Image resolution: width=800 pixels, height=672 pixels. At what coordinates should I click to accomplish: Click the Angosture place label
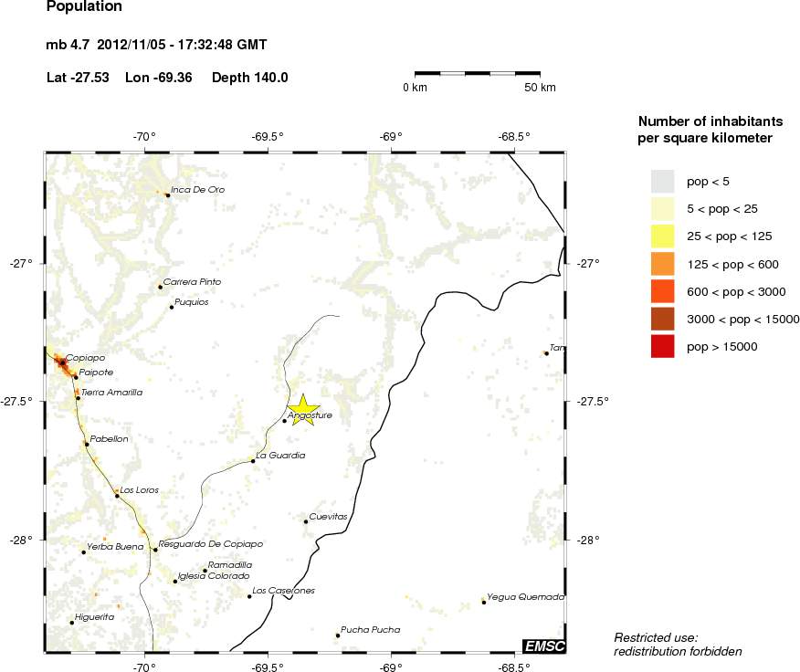(x=311, y=415)
